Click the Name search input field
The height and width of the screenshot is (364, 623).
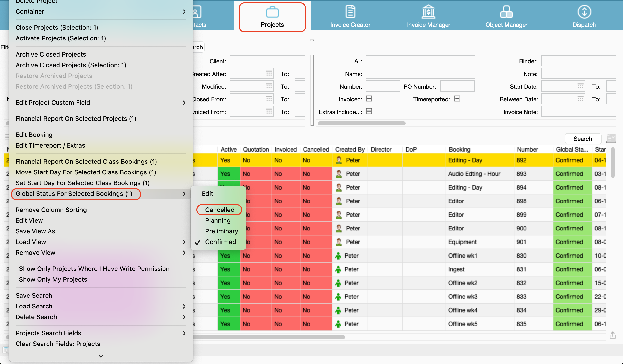click(420, 74)
